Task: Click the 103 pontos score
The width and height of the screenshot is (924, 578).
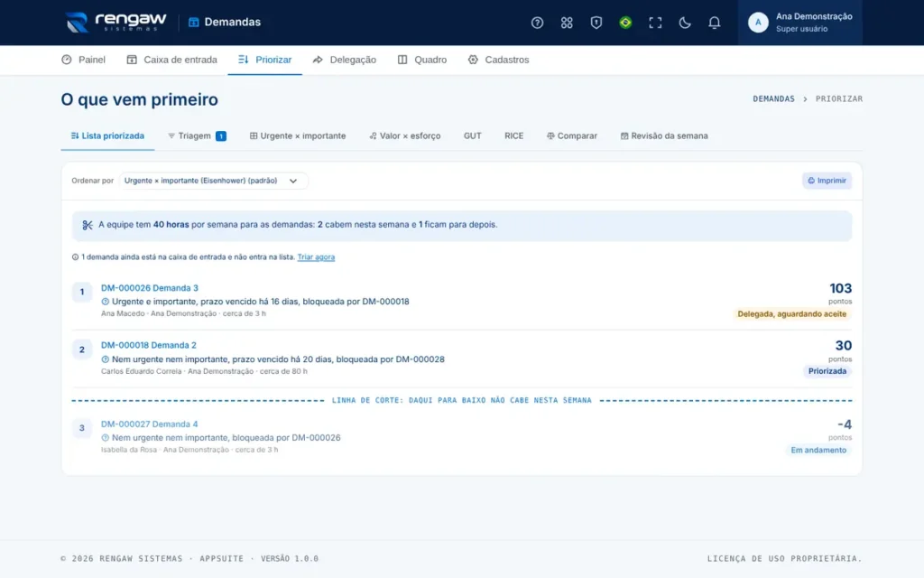Action: pyautogui.click(x=840, y=294)
